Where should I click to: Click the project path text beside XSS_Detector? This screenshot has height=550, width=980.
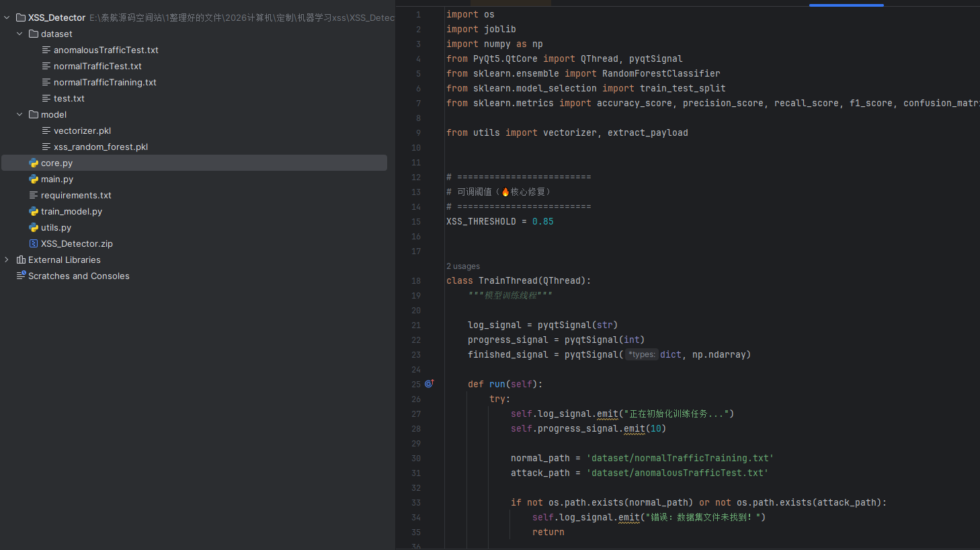coord(242,17)
